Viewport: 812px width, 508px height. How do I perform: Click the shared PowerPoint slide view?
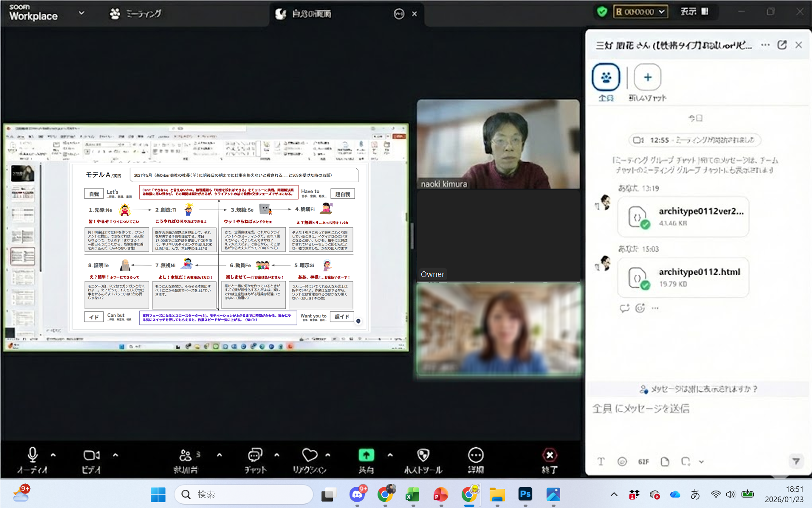tap(219, 247)
